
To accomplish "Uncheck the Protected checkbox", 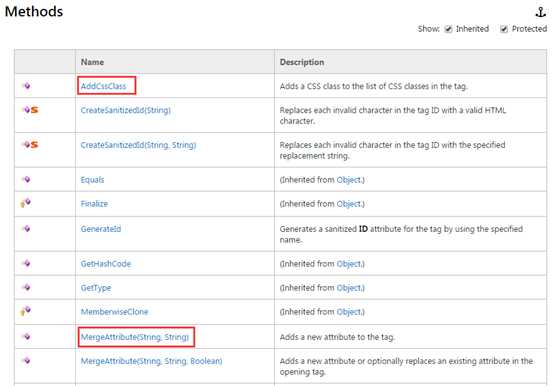I will tap(504, 29).
